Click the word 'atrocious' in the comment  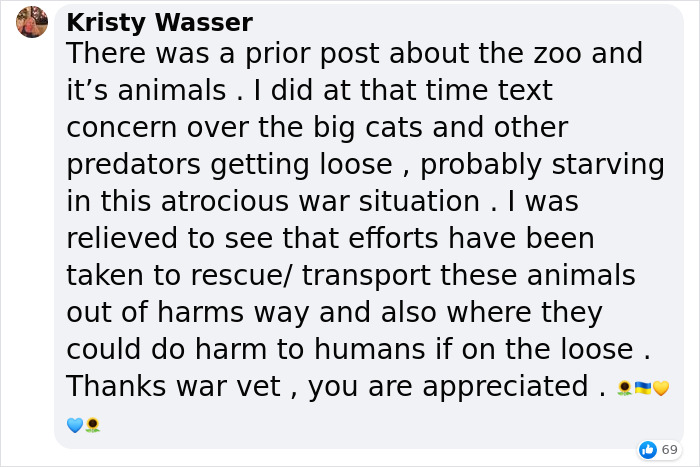225,201
